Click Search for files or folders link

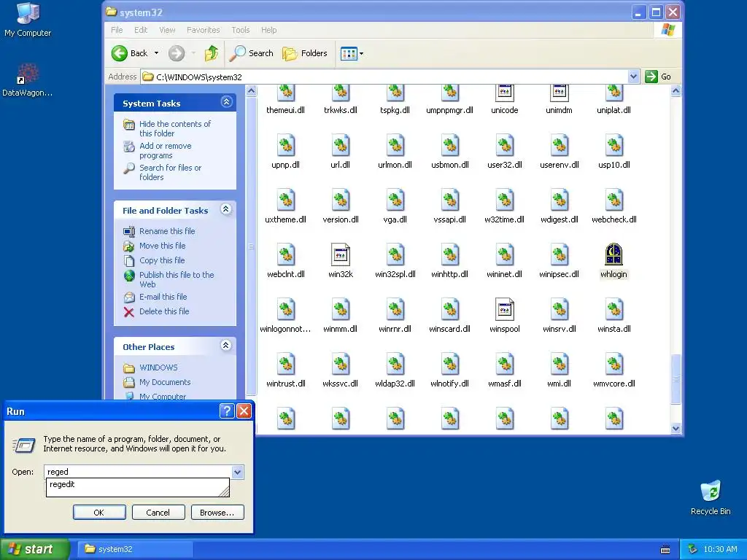tap(169, 172)
